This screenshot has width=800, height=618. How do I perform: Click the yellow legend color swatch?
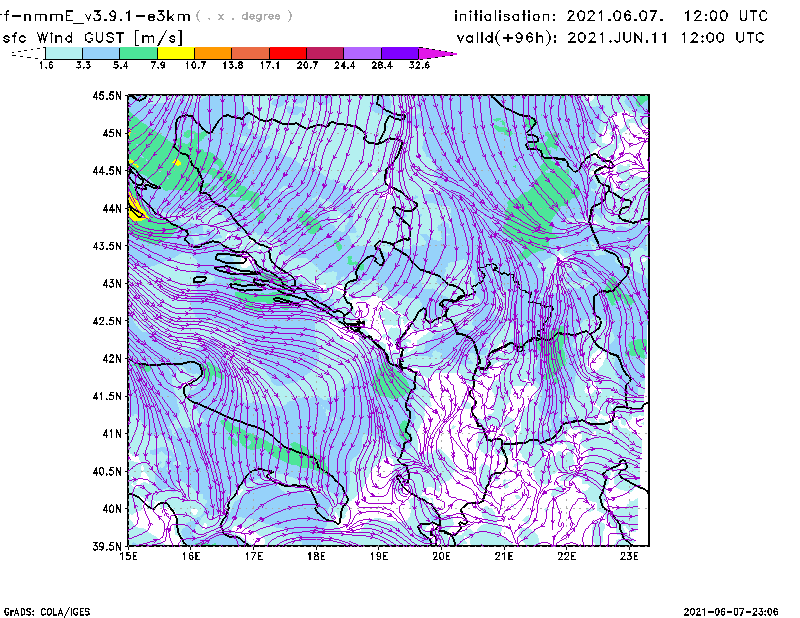(x=175, y=52)
